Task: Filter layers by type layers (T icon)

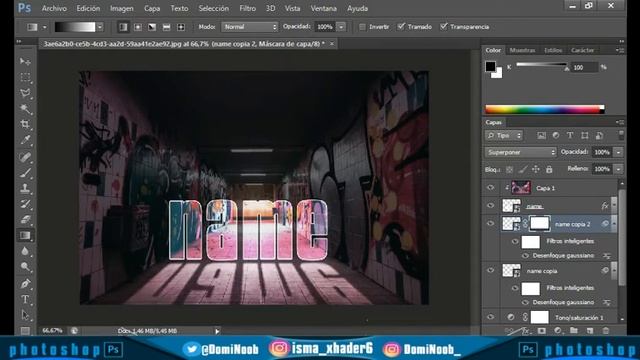Action: click(570, 136)
